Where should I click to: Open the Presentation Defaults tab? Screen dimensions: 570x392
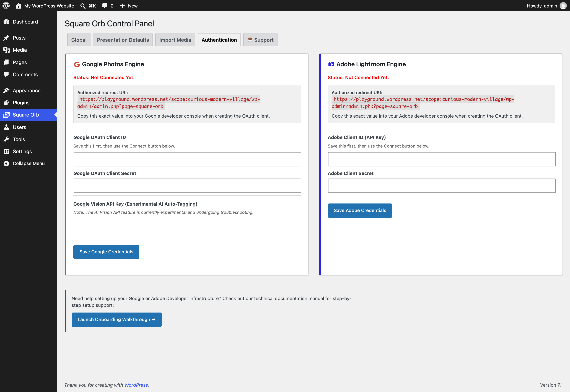click(x=123, y=40)
